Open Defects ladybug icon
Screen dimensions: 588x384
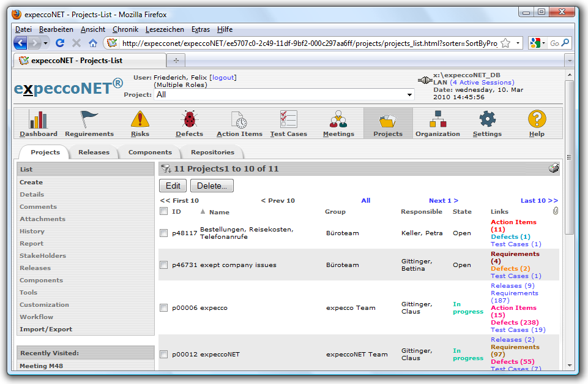(x=189, y=119)
